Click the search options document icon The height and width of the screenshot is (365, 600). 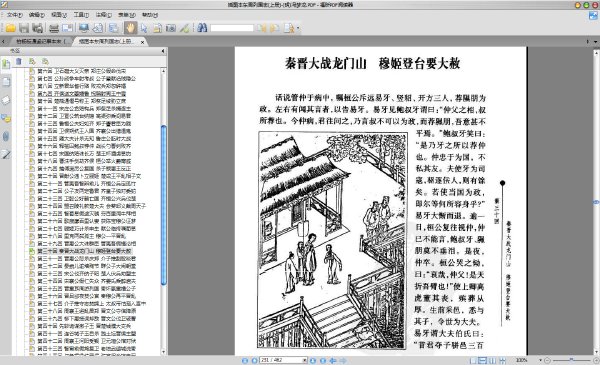click(x=289, y=28)
